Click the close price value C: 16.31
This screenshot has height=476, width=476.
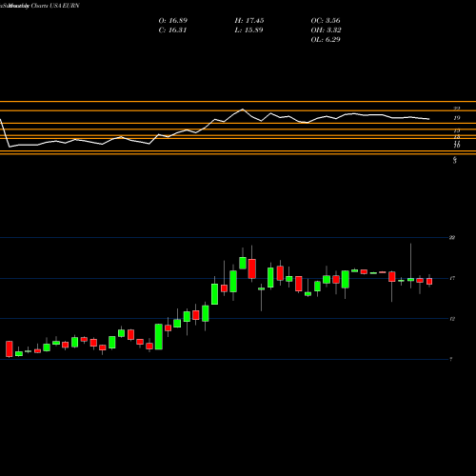[172, 30]
